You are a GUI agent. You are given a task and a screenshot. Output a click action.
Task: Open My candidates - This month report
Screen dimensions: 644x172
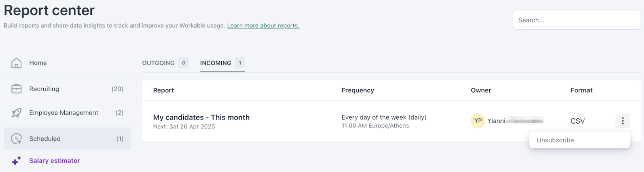(201, 117)
